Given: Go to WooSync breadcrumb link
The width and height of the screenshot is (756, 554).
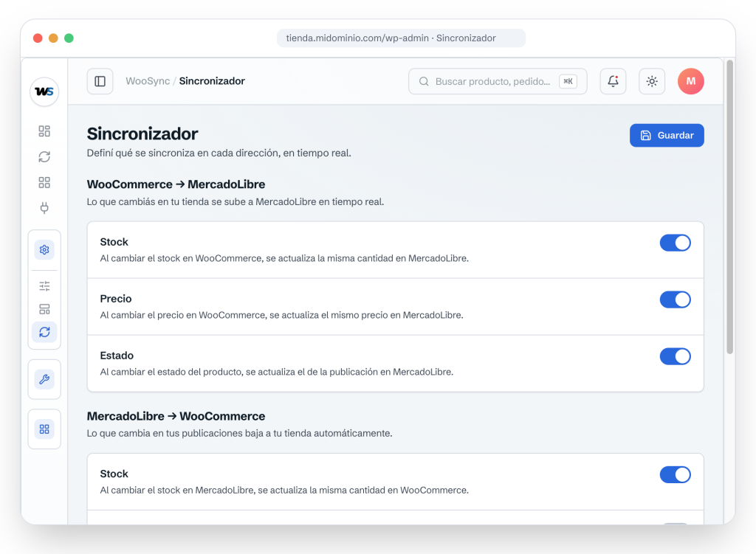Looking at the screenshot, I should (x=148, y=81).
